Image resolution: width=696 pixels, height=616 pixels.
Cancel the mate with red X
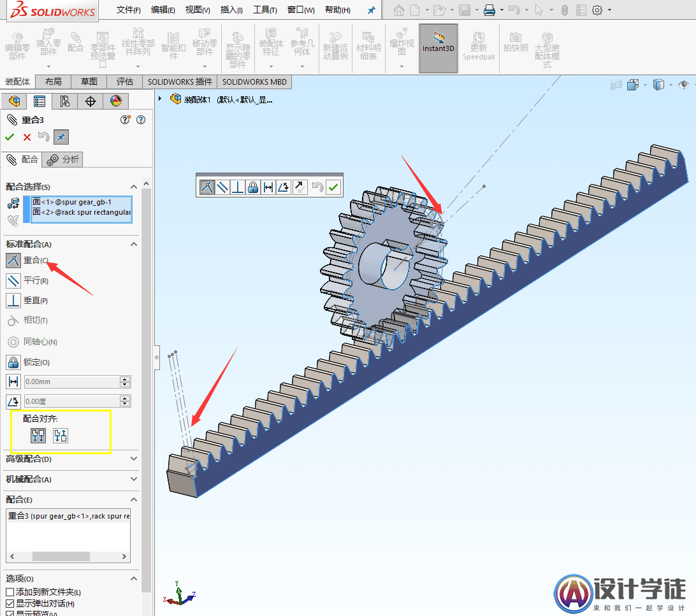pyautogui.click(x=27, y=137)
